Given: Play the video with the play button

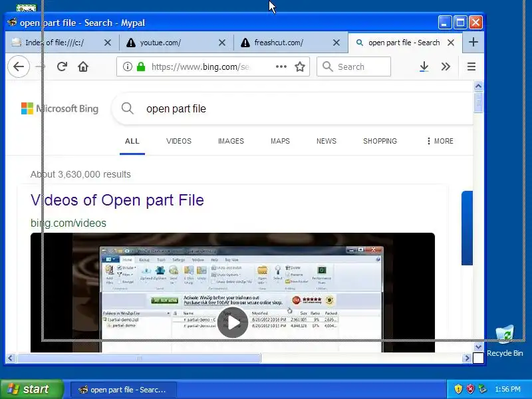Looking at the screenshot, I should (233, 323).
